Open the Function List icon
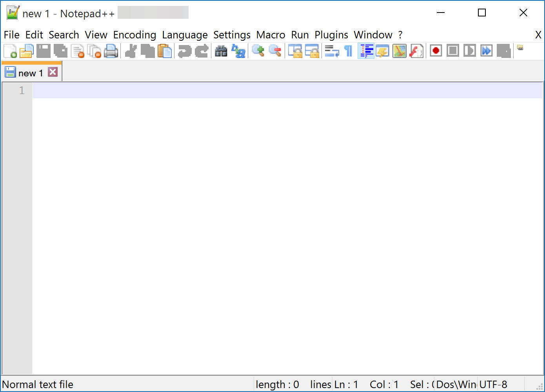This screenshot has height=392, width=545. tap(416, 51)
